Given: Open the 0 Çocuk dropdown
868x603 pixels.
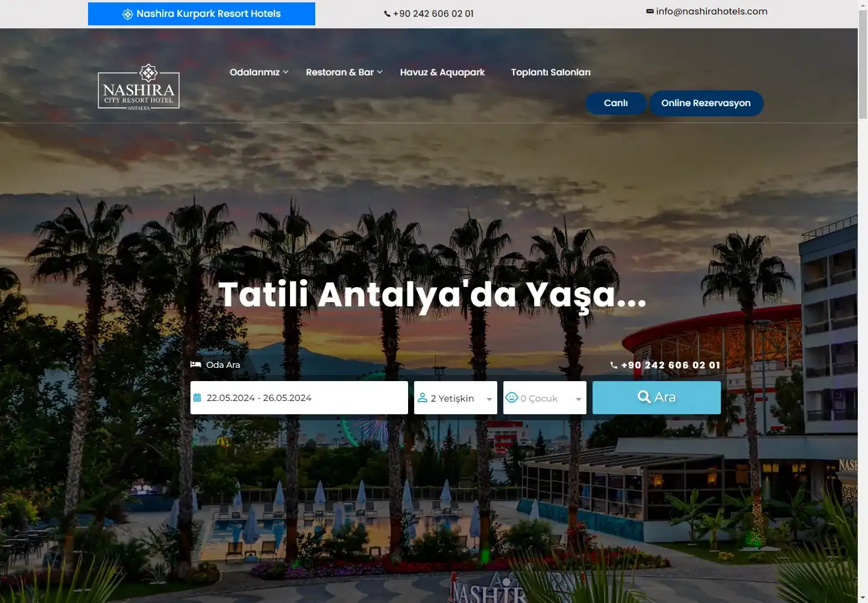Looking at the screenshot, I should click(545, 397).
